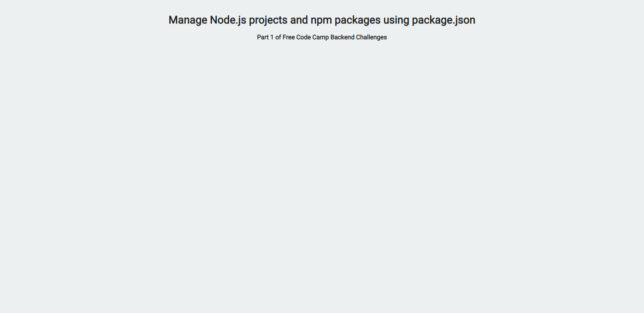Click "package.json" at the heading's end

[x=443, y=20]
